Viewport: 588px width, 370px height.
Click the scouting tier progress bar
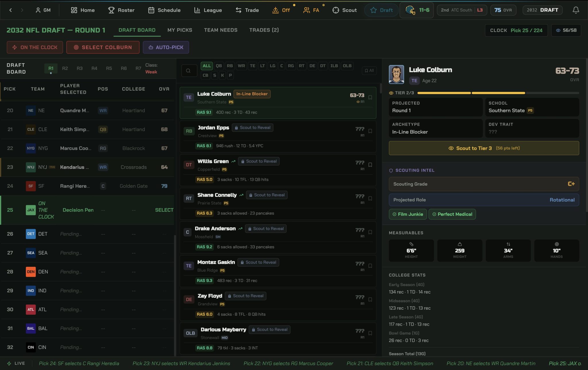click(x=498, y=93)
